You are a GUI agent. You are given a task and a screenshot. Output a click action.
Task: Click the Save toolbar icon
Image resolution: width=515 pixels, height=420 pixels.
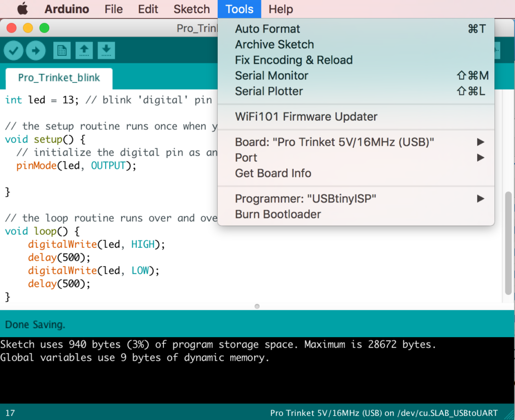[x=106, y=50]
